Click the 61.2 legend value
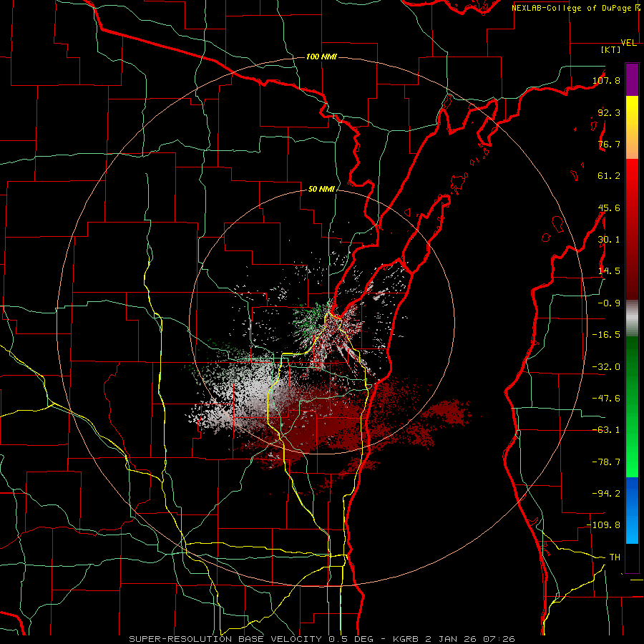Image resolution: width=644 pixels, height=644 pixels. (x=609, y=176)
